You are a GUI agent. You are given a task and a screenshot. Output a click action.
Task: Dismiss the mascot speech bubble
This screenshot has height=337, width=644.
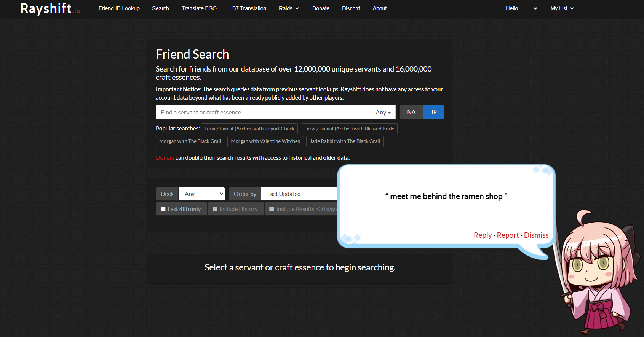pyautogui.click(x=536, y=235)
